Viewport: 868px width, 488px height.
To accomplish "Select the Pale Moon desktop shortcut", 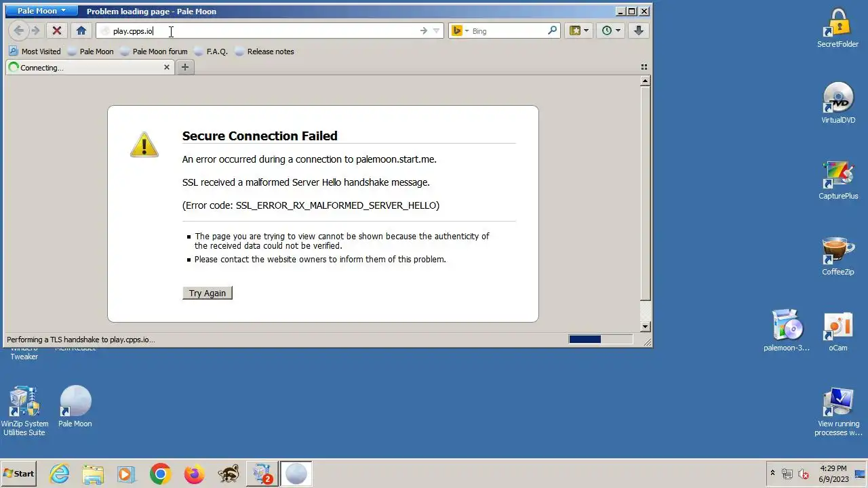I will (75, 407).
